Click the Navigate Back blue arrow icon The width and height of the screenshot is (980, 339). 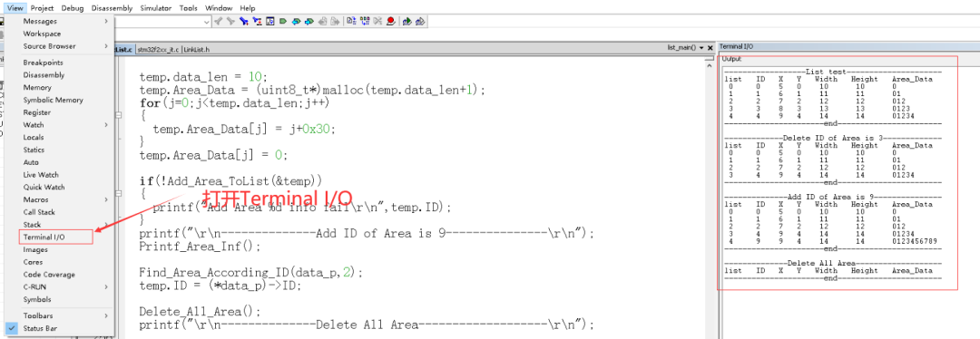(296, 21)
